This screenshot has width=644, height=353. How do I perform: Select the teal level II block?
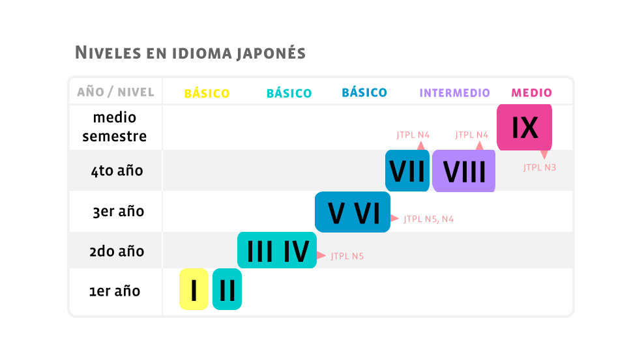pos(227,289)
